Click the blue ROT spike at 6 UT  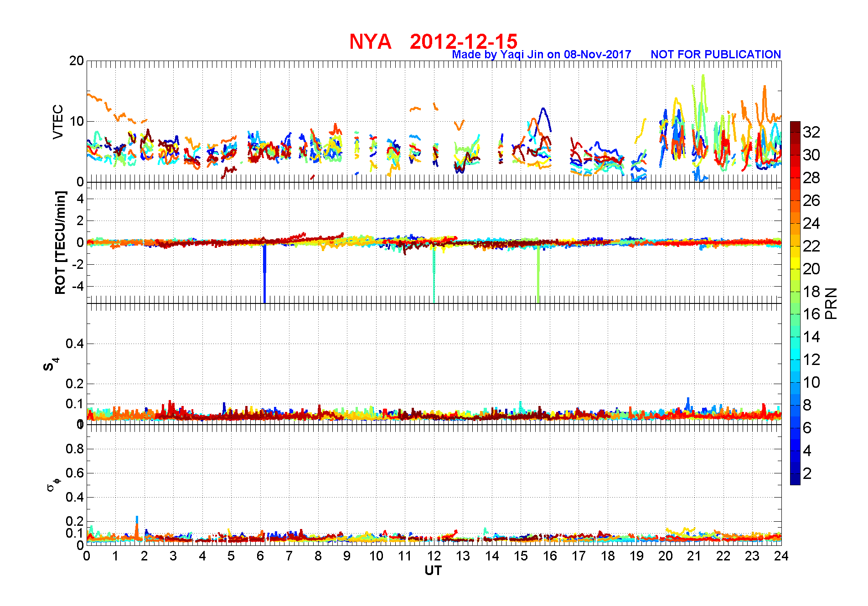[x=264, y=273]
